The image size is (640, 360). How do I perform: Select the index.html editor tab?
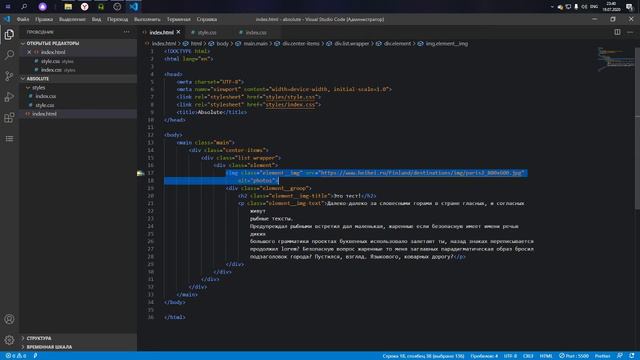click(161, 32)
